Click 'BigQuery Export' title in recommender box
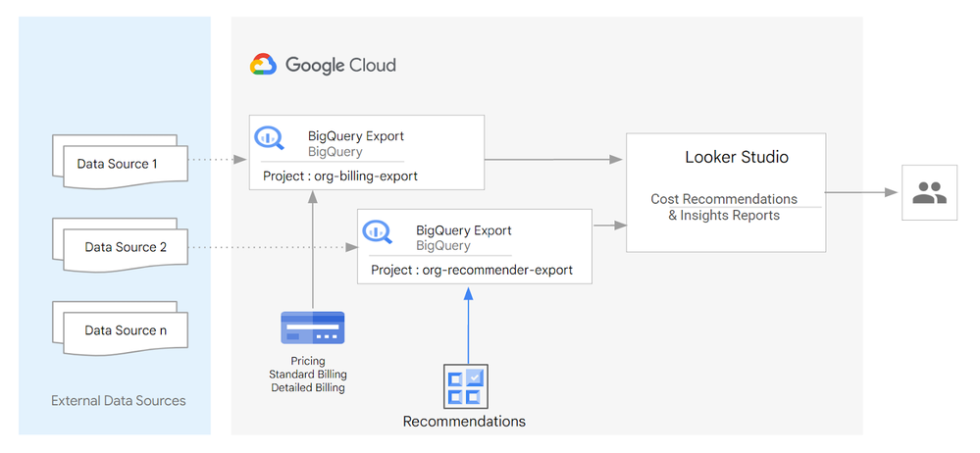Screen dimensions: 980x453 (464, 230)
